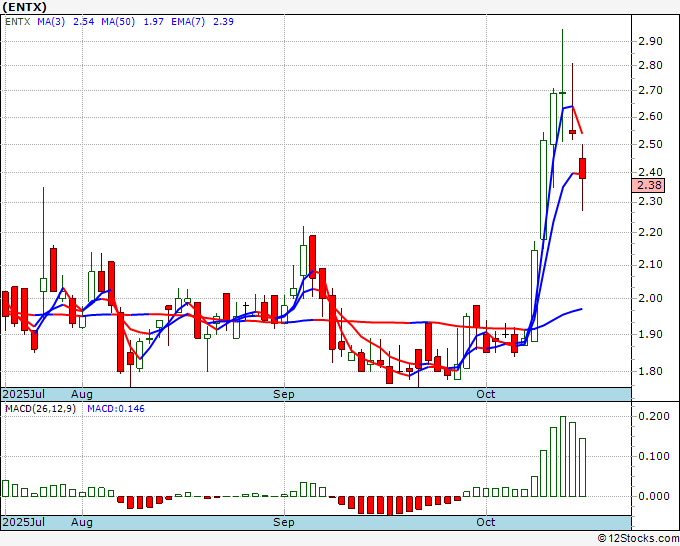Image resolution: width=680 pixels, height=546 pixels.
Task: Click the (ENTX) chart title
Action: (24, 7)
